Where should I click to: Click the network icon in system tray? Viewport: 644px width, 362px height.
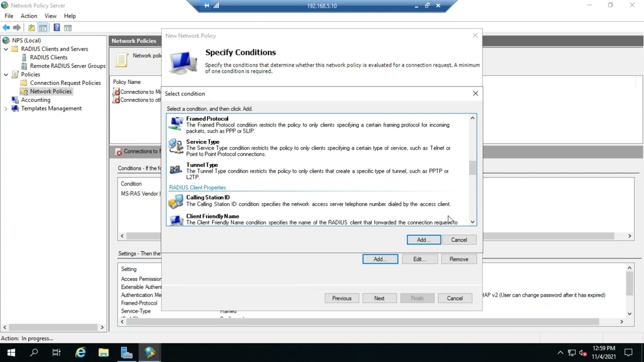(x=572, y=353)
